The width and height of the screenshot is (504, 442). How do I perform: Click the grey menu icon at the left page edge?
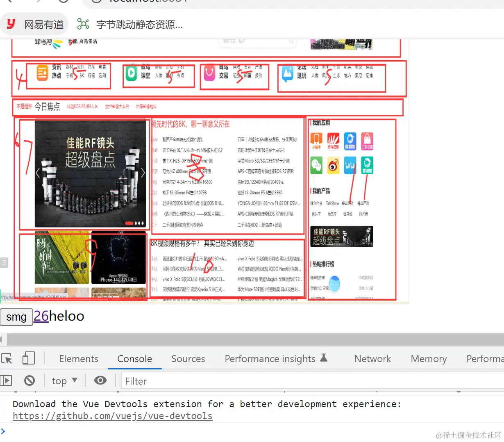[4, 262]
